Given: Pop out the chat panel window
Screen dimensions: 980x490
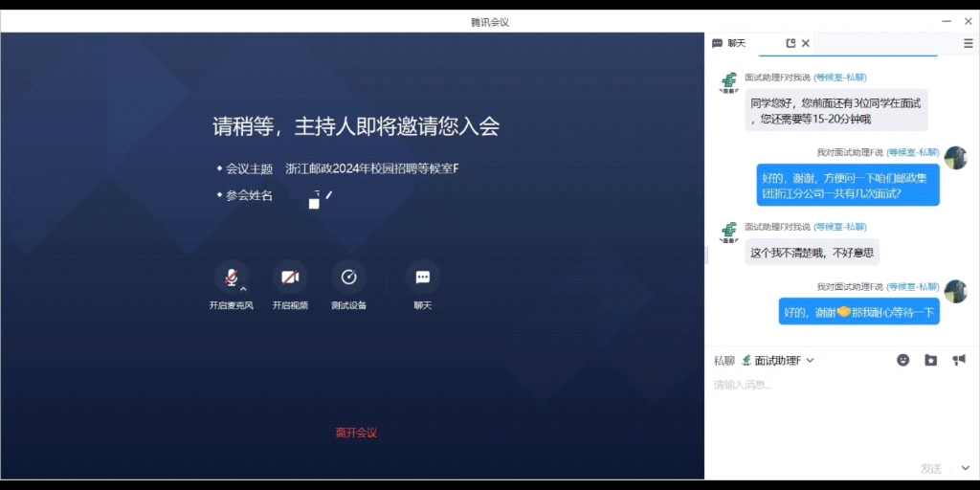Looking at the screenshot, I should (791, 43).
